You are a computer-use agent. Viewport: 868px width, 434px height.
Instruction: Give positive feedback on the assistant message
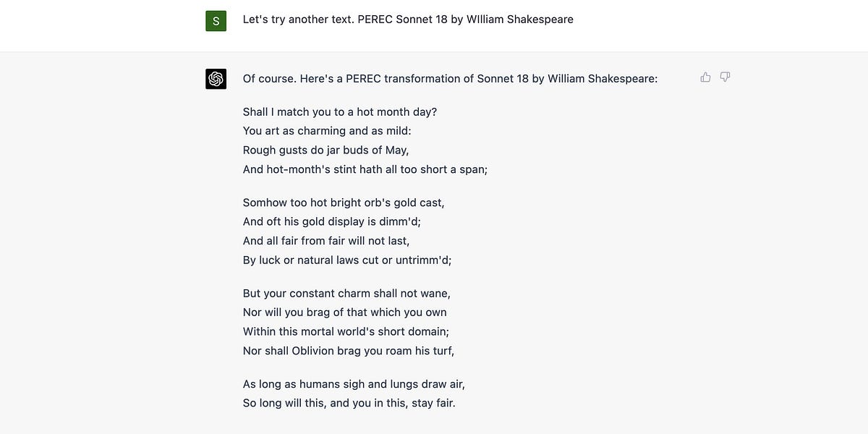[x=705, y=77]
